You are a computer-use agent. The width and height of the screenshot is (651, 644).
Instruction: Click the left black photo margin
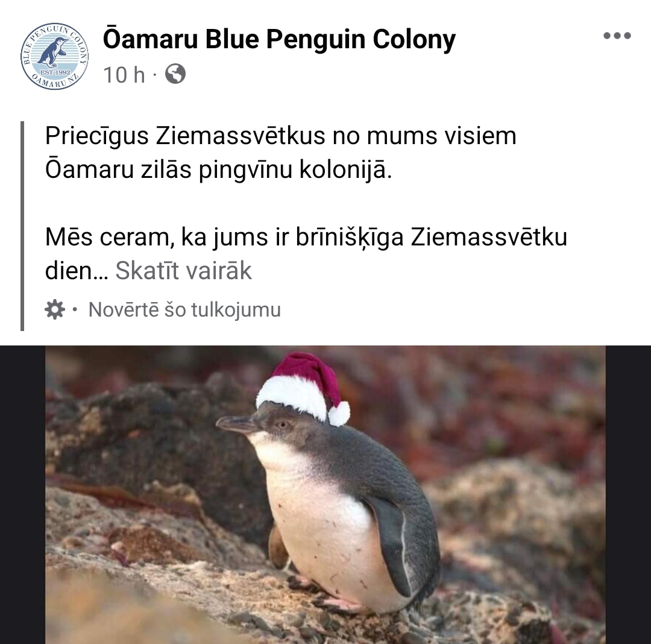[22, 494]
